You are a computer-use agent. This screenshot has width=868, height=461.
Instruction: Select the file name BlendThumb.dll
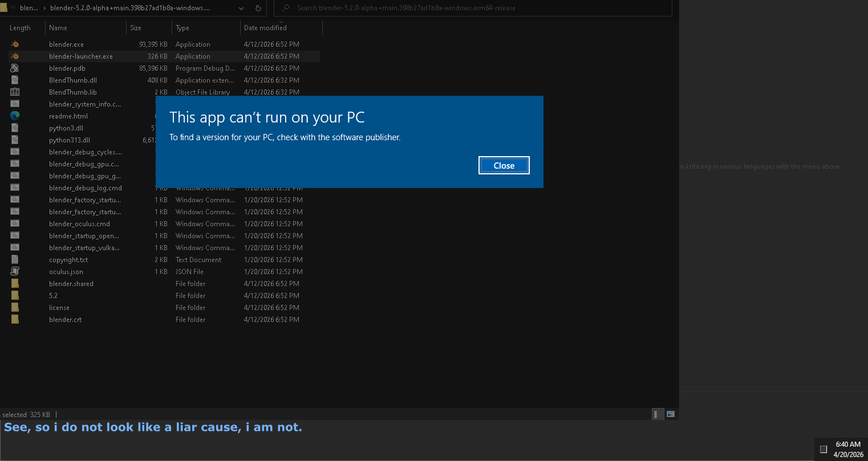[73, 80]
